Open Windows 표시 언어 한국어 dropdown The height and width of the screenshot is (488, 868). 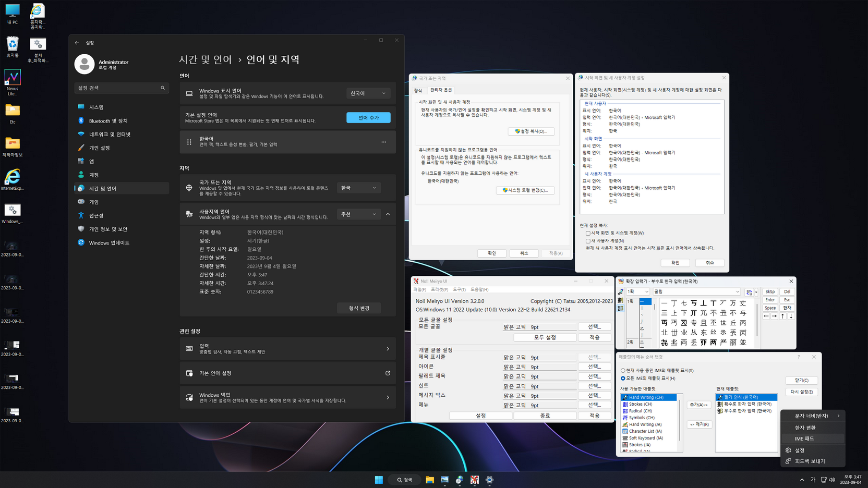[x=368, y=93]
